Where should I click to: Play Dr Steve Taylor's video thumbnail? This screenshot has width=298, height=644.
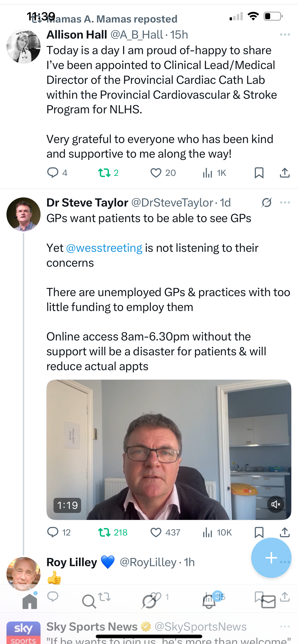169,449
